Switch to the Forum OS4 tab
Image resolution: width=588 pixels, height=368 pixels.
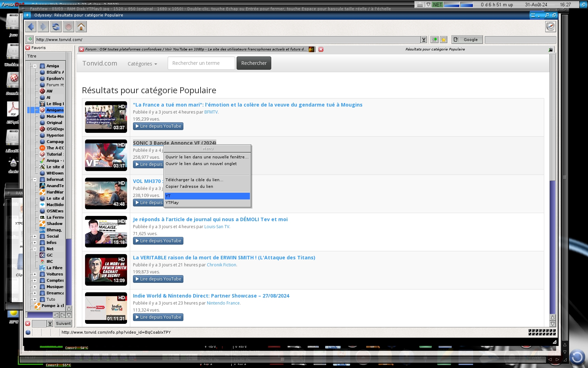(x=196, y=49)
